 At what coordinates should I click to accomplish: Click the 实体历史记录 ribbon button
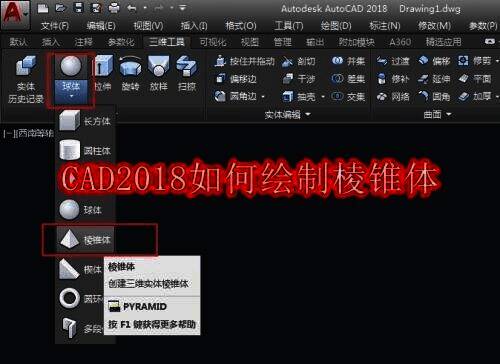[x=26, y=79]
